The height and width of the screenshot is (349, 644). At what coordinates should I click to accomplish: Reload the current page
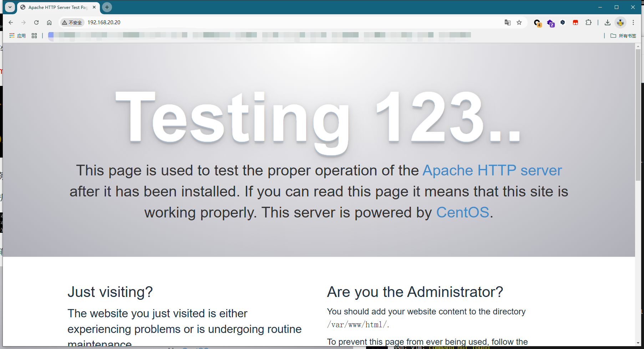pyautogui.click(x=36, y=22)
